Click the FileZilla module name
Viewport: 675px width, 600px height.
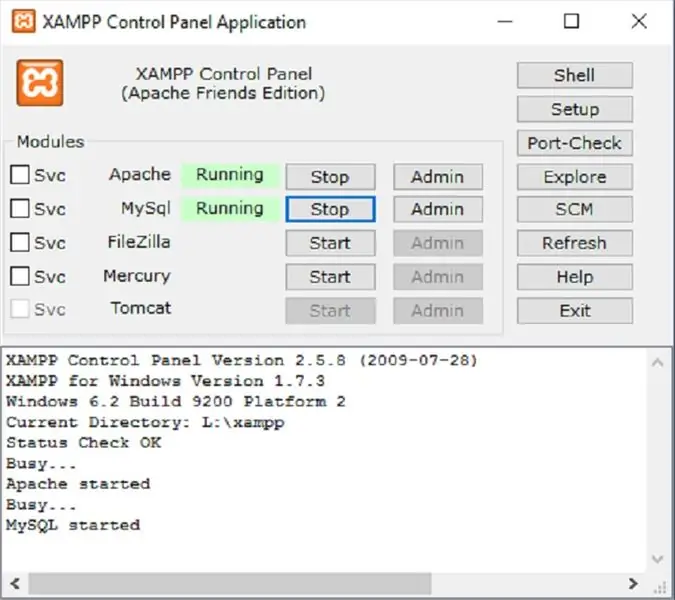pos(139,242)
